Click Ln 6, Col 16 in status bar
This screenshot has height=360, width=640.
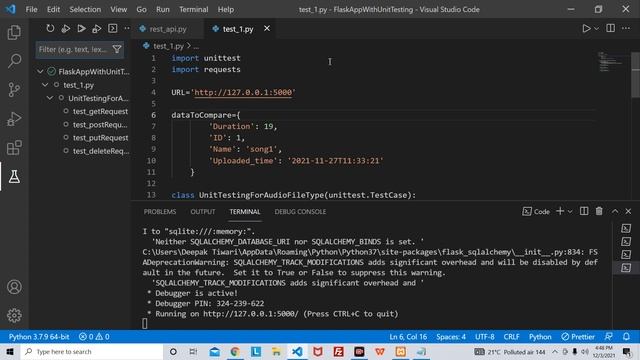408,337
